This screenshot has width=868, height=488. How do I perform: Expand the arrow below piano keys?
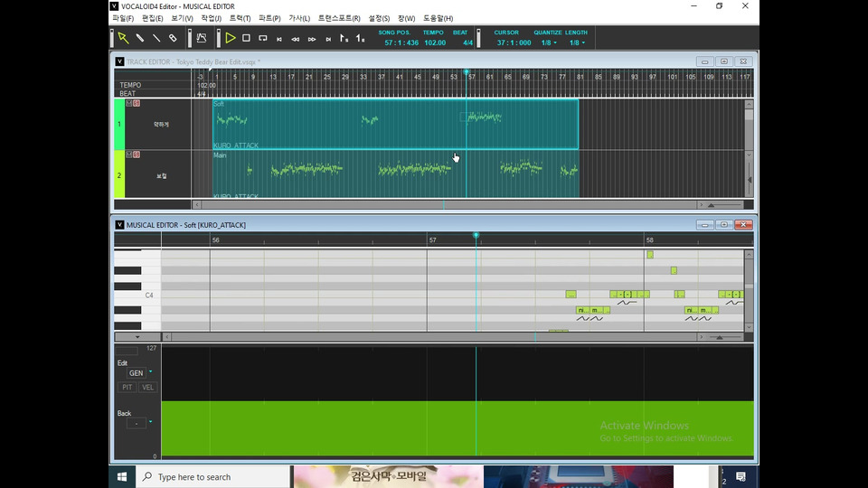[137, 337]
